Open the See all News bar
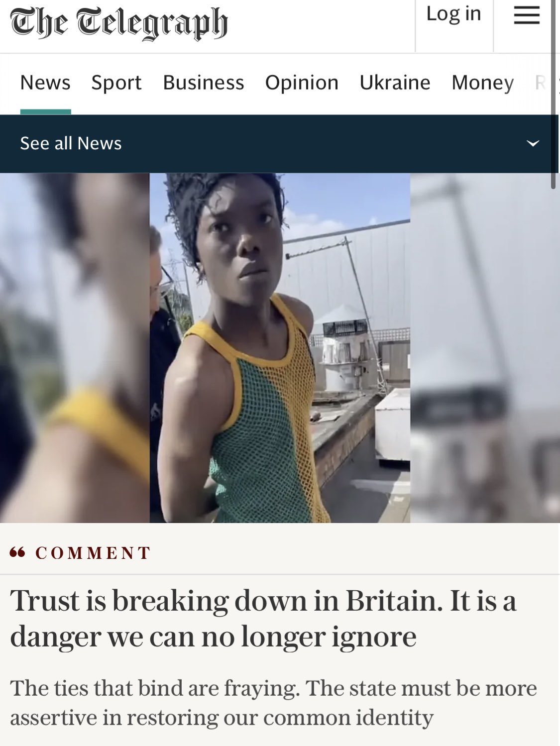This screenshot has width=560, height=746. click(x=276, y=144)
